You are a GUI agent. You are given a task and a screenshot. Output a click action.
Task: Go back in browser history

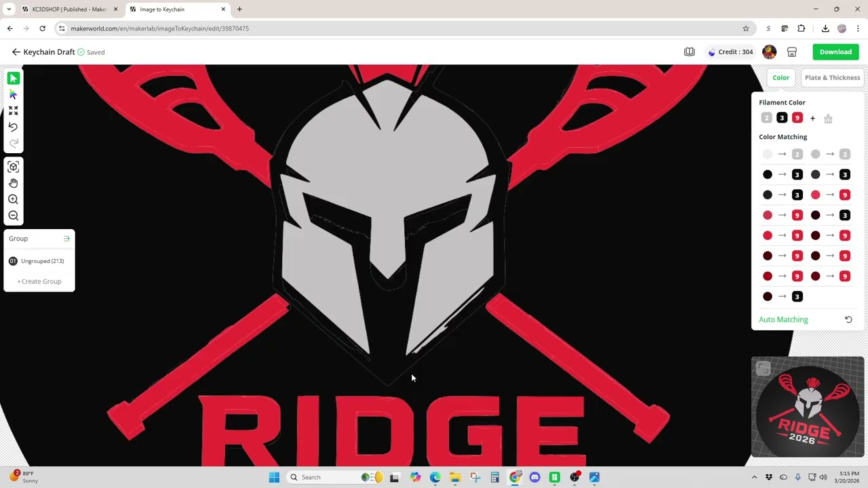point(9,28)
